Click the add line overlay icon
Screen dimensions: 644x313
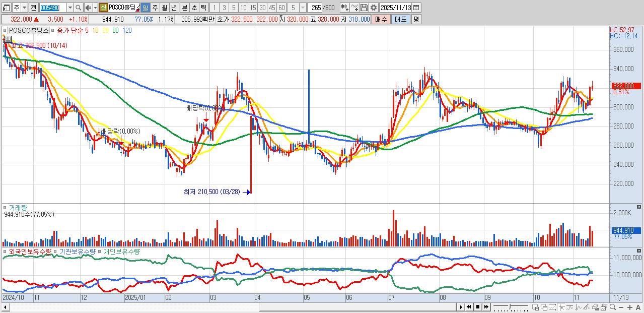(x=354, y=8)
